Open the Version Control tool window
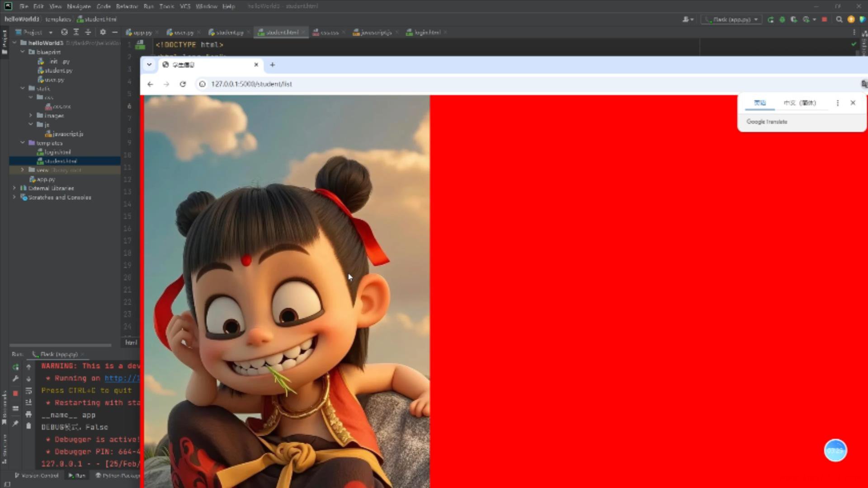The image size is (868, 488). point(37,475)
